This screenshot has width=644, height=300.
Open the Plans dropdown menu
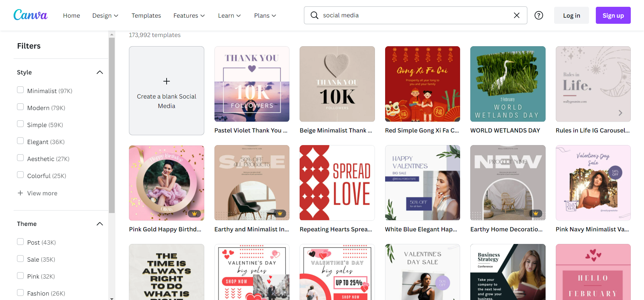tap(265, 16)
